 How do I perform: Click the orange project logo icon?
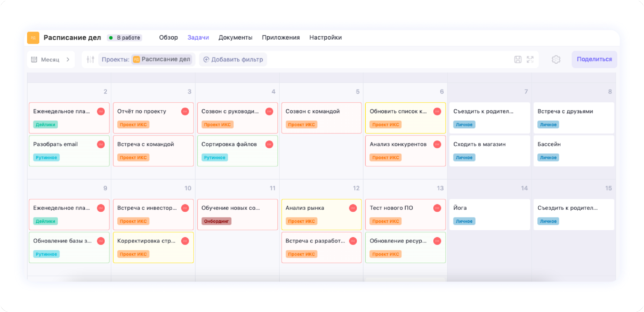point(33,38)
